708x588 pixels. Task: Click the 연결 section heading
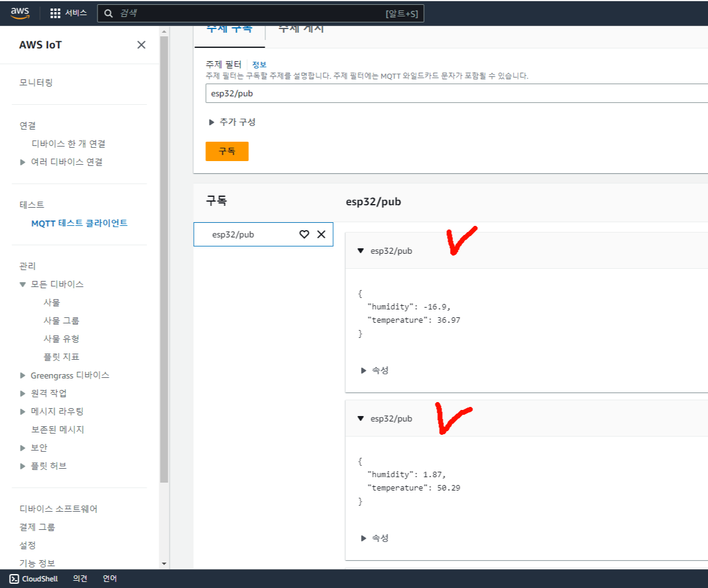[x=27, y=125]
